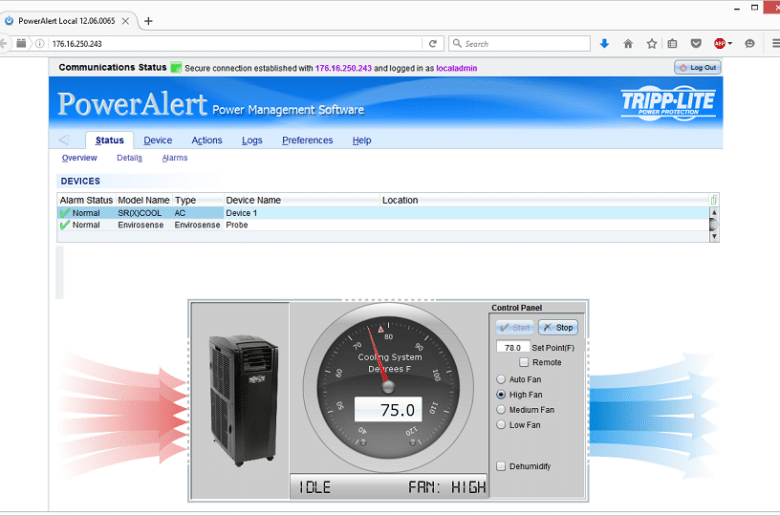Click the Device 1 name cell
Viewport: 780px width, 516px height.
301,213
